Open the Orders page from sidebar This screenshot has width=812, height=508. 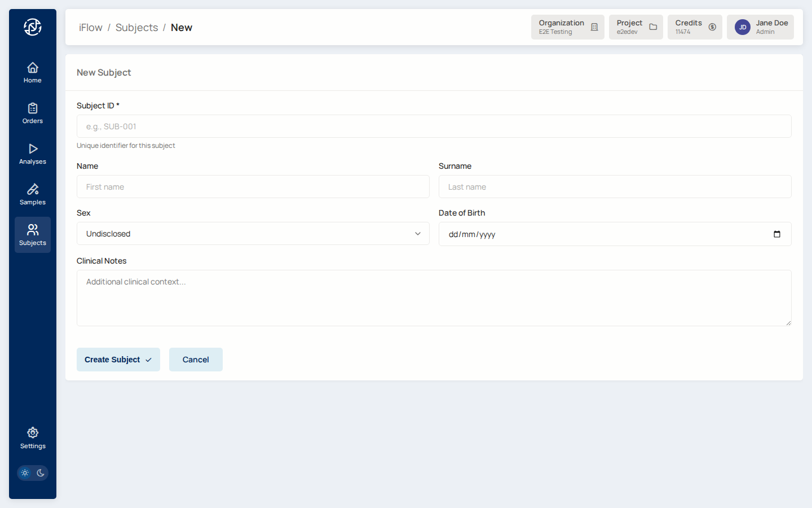[33, 113]
